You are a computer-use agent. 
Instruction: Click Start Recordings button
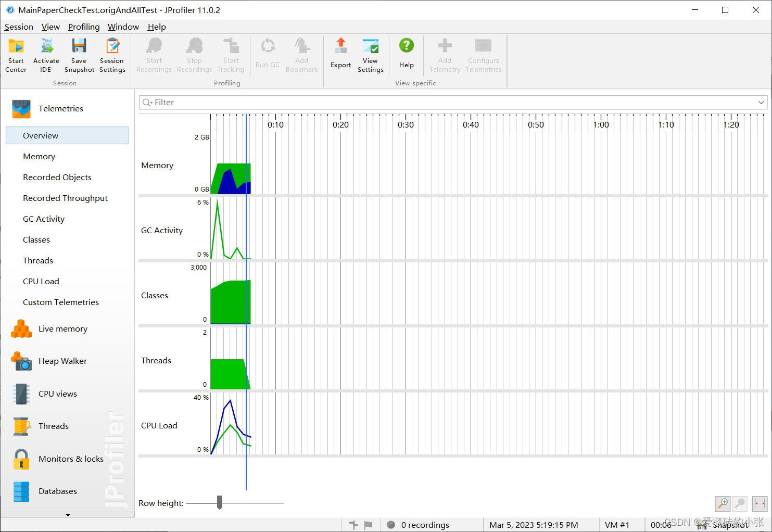154,55
